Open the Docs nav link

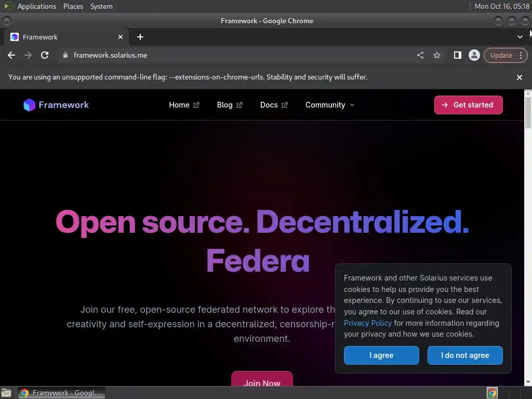point(274,105)
